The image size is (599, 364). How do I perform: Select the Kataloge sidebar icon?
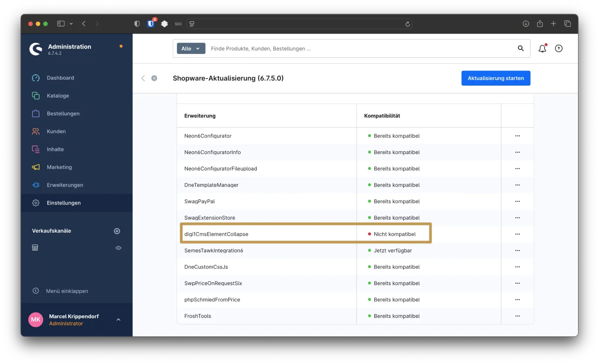coord(36,95)
